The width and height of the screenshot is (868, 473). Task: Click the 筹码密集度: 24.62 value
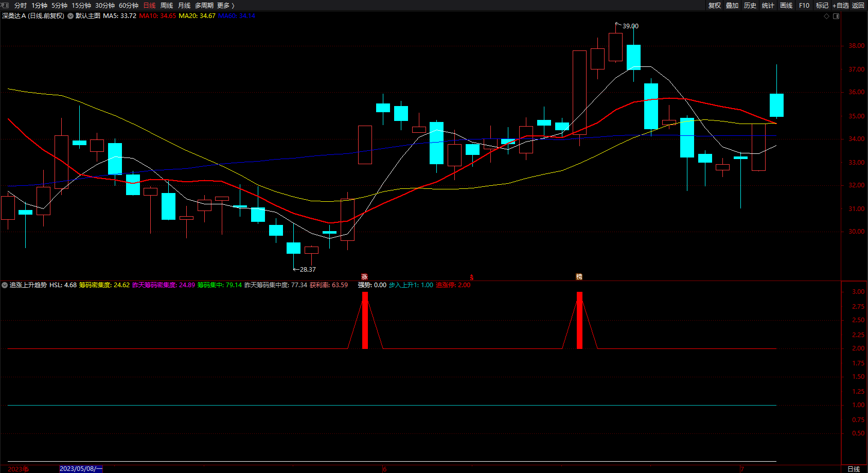point(104,285)
